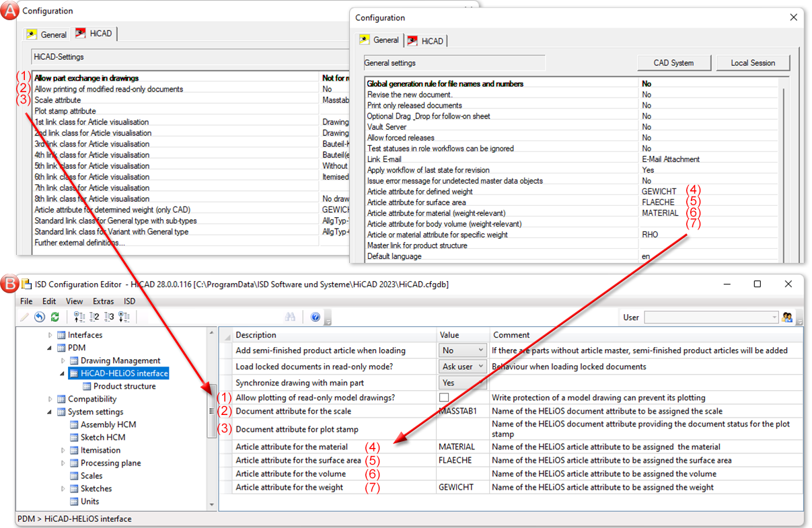The image size is (812, 528).
Task: Select 'Default language' row in General settings
Action: (572, 256)
